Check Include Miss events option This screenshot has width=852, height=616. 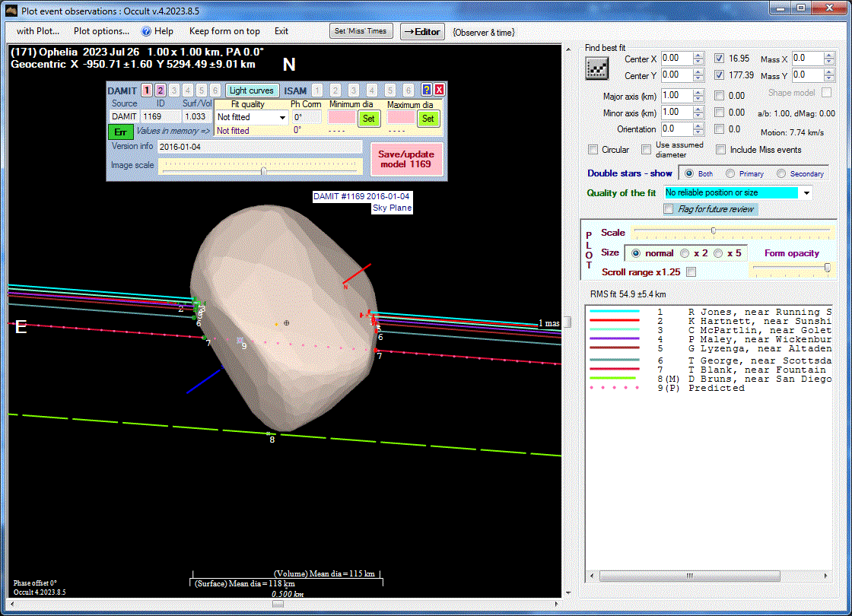720,150
